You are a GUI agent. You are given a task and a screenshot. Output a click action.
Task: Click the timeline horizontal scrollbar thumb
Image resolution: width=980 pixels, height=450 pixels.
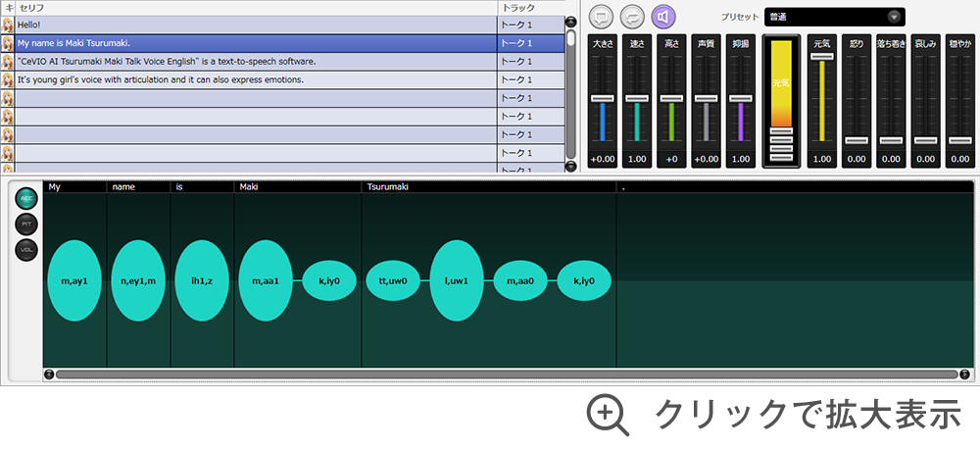[507, 375]
